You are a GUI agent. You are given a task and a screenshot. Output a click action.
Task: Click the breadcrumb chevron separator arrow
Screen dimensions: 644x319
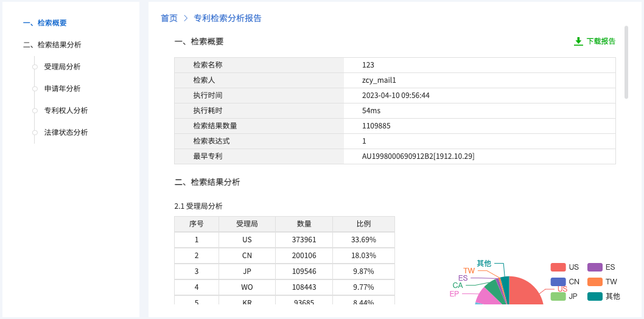coord(186,18)
